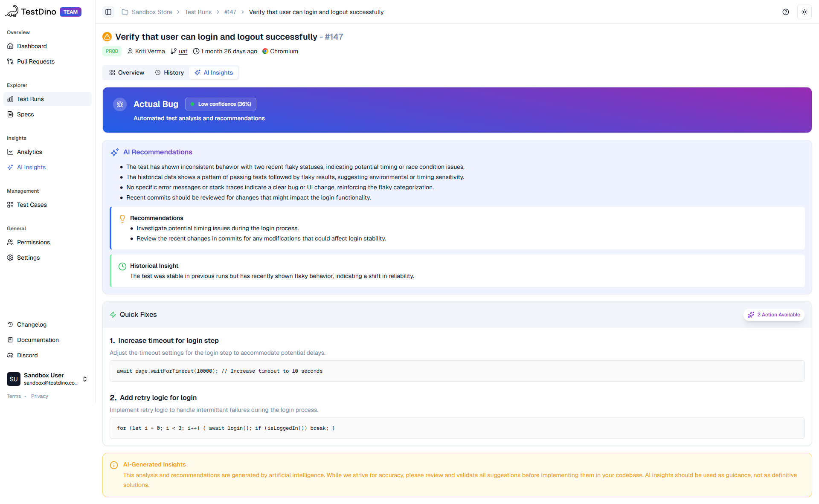Expand the Sandbox User account switcher
This screenshot has width=819, height=504.
click(x=85, y=379)
